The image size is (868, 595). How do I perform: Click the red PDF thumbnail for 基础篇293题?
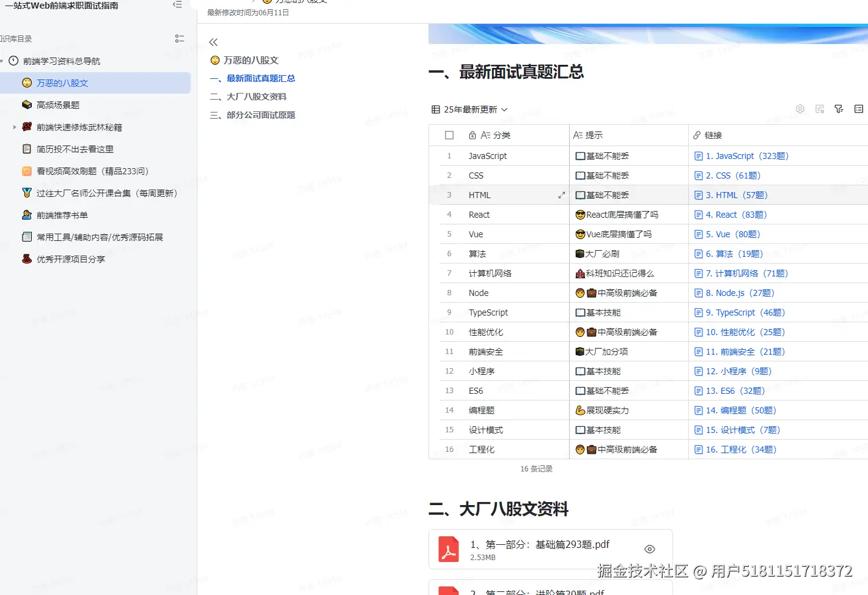click(x=449, y=549)
